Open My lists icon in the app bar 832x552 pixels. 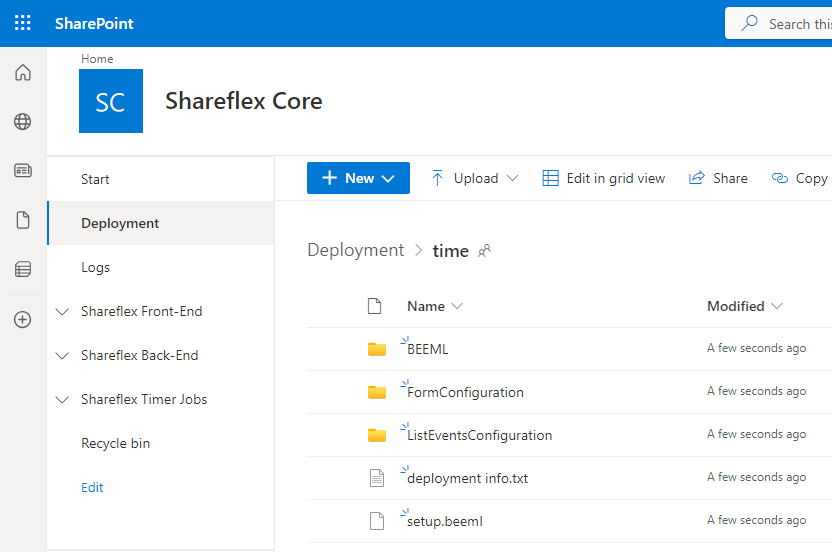coord(22,269)
